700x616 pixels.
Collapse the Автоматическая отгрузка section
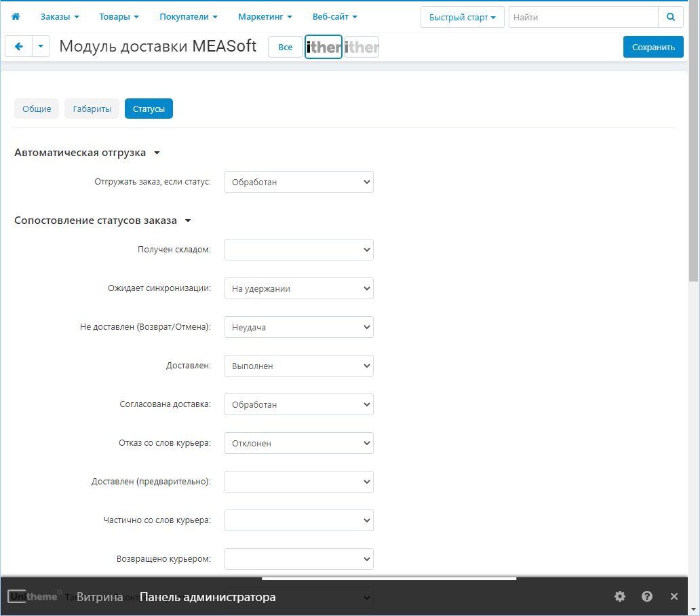click(87, 153)
